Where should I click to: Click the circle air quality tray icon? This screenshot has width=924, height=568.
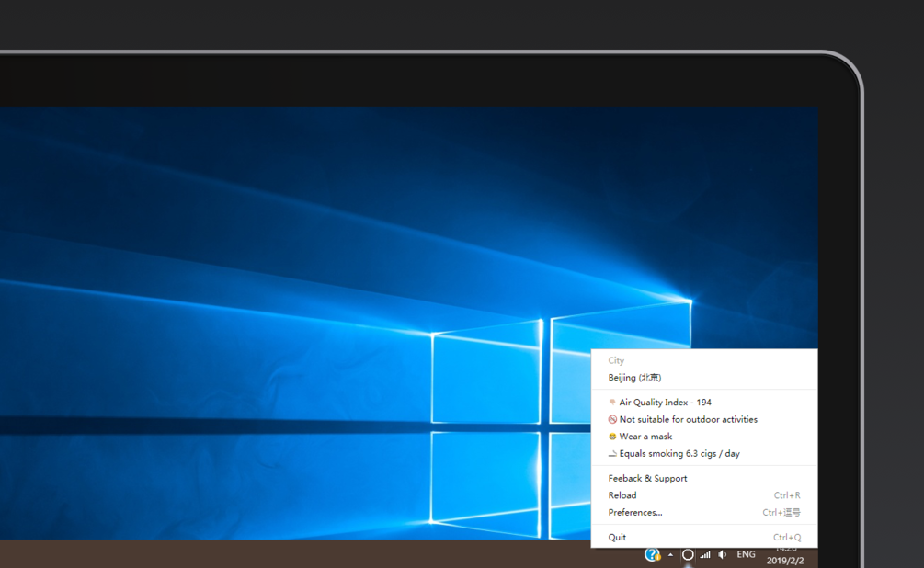[x=688, y=554]
